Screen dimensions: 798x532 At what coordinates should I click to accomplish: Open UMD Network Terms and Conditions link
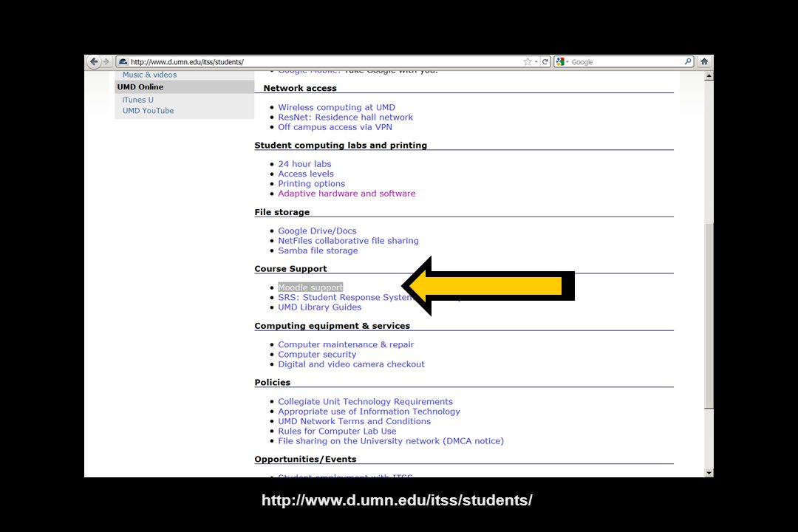[x=354, y=421]
